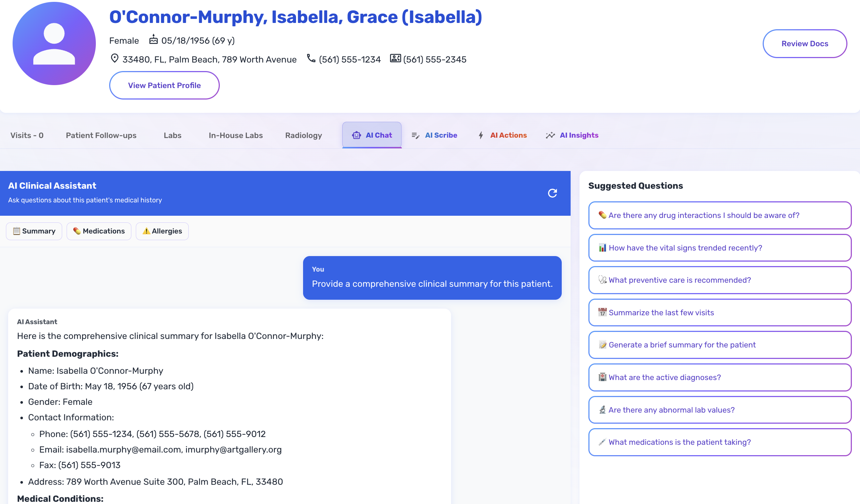860x504 pixels.
Task: Open the Radiology tab
Action: 303,135
